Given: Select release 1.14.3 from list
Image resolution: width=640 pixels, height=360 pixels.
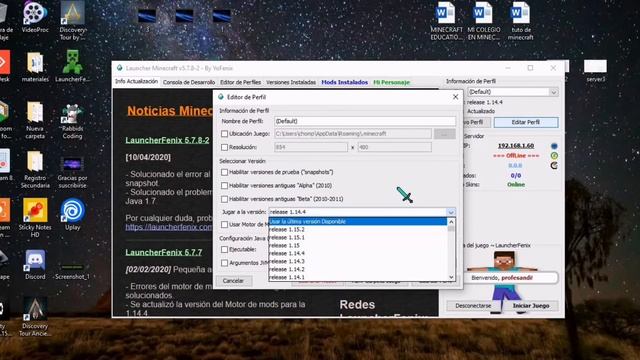Looking at the screenshot, I should pyautogui.click(x=358, y=261).
